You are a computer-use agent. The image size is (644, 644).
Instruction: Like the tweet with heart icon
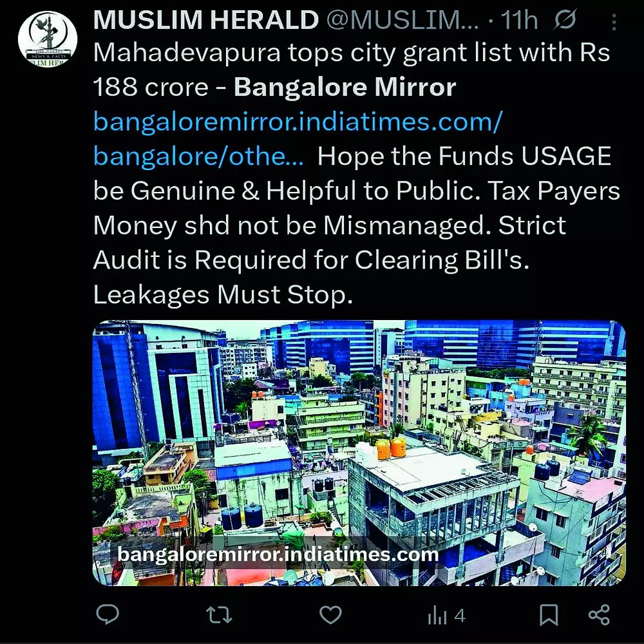330,615
